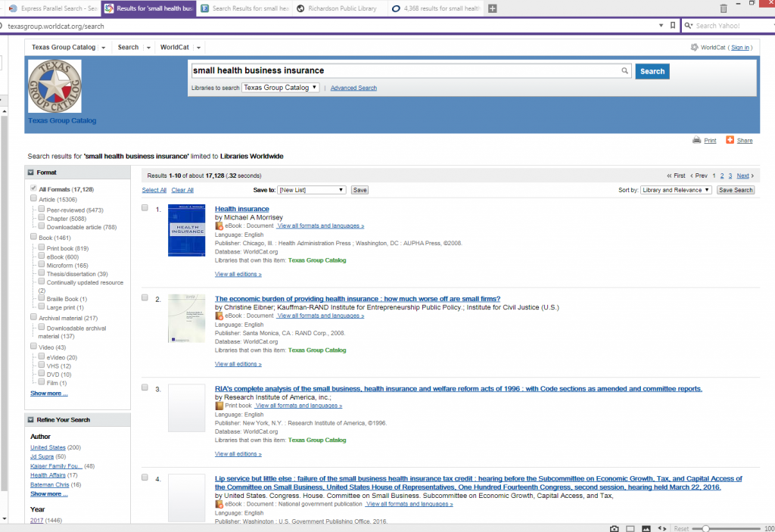Select result 1 Health insurance checkbox
Viewport: 775px width, 532px height.
[145, 207]
